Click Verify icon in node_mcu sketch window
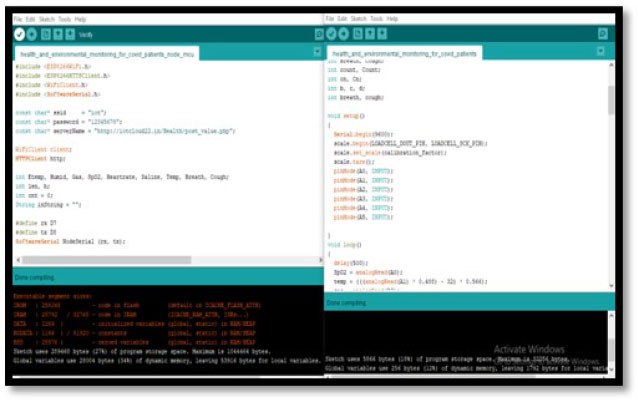This screenshot has height=400, width=638. pyautogui.click(x=19, y=33)
